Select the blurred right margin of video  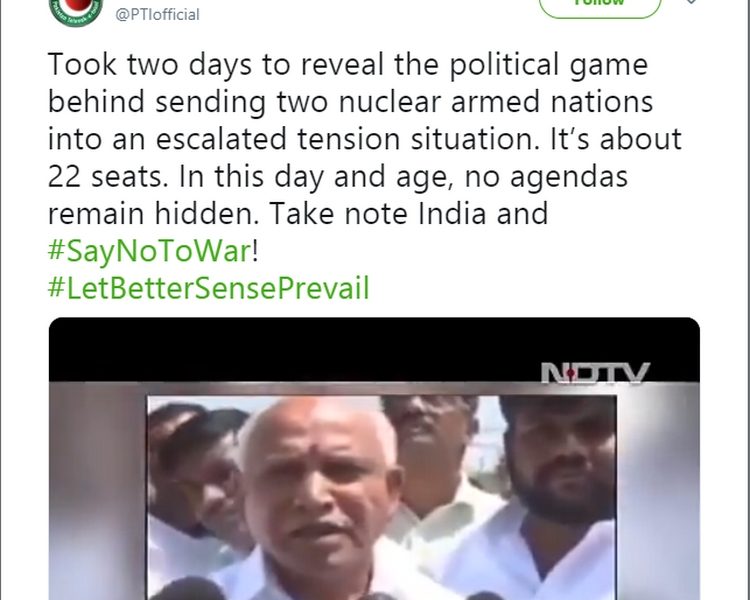[658, 491]
